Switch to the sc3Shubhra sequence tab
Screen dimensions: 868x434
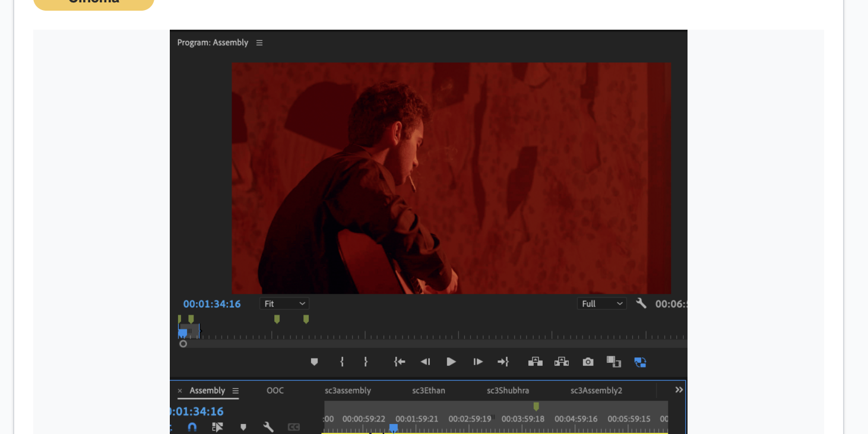pyautogui.click(x=508, y=391)
